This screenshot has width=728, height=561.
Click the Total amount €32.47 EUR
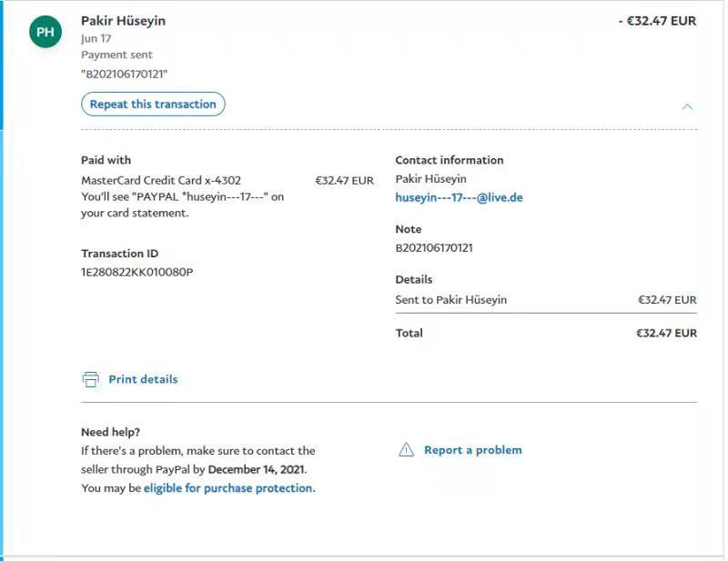pos(666,333)
